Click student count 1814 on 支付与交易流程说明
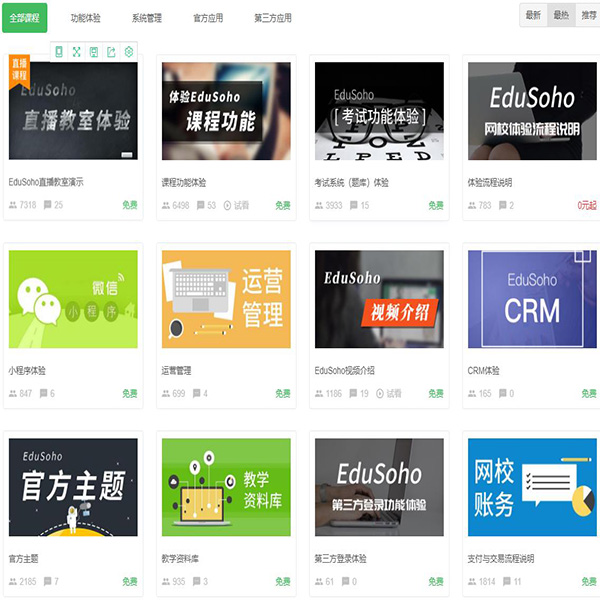600x600 pixels. click(487, 582)
